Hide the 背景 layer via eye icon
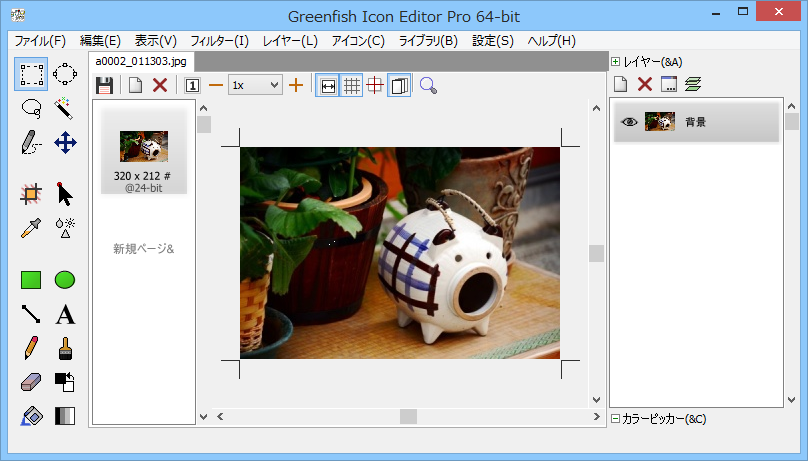 (x=629, y=122)
